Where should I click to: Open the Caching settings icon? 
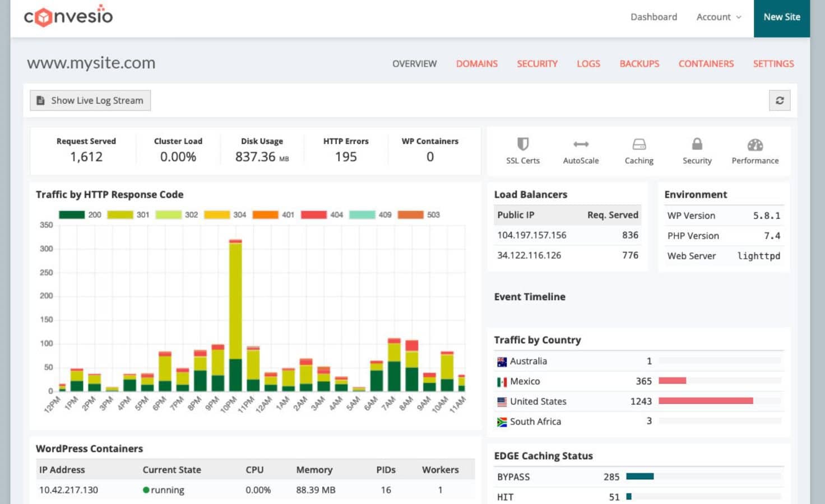[x=639, y=144]
